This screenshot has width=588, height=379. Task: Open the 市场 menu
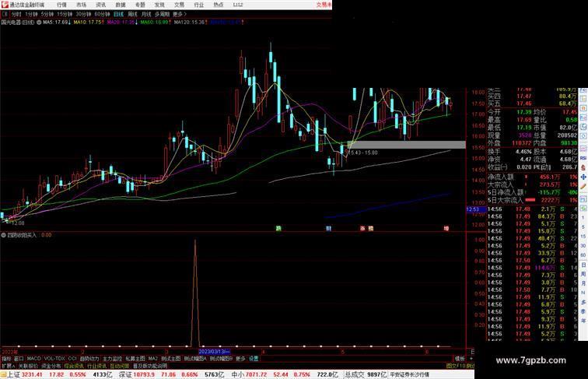81,5
